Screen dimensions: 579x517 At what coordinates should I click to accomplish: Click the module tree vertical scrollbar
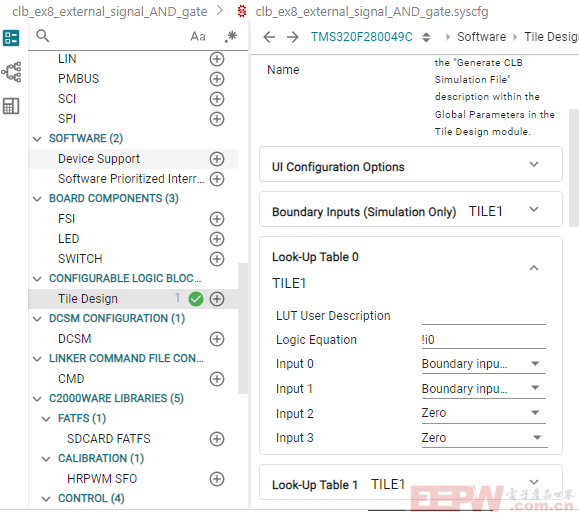coord(243,328)
